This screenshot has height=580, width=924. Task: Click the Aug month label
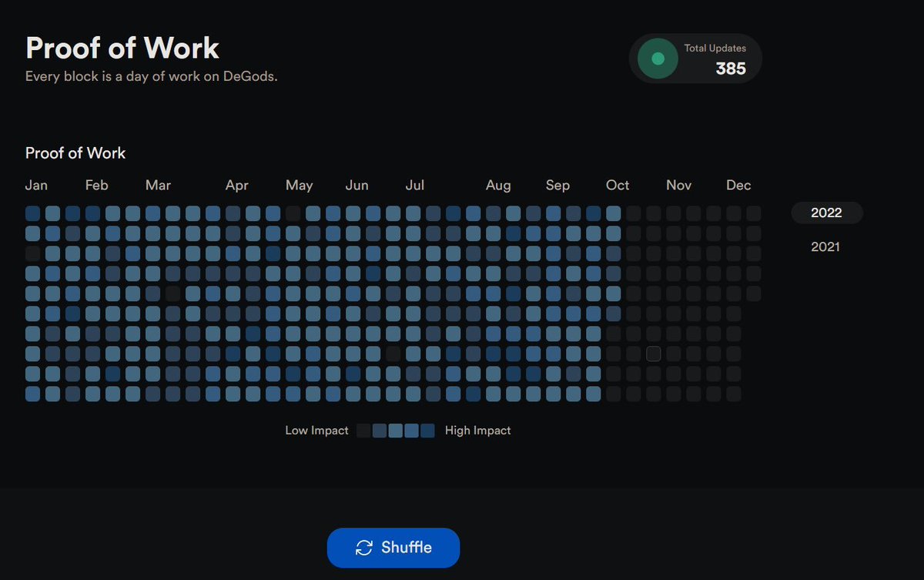pos(498,185)
